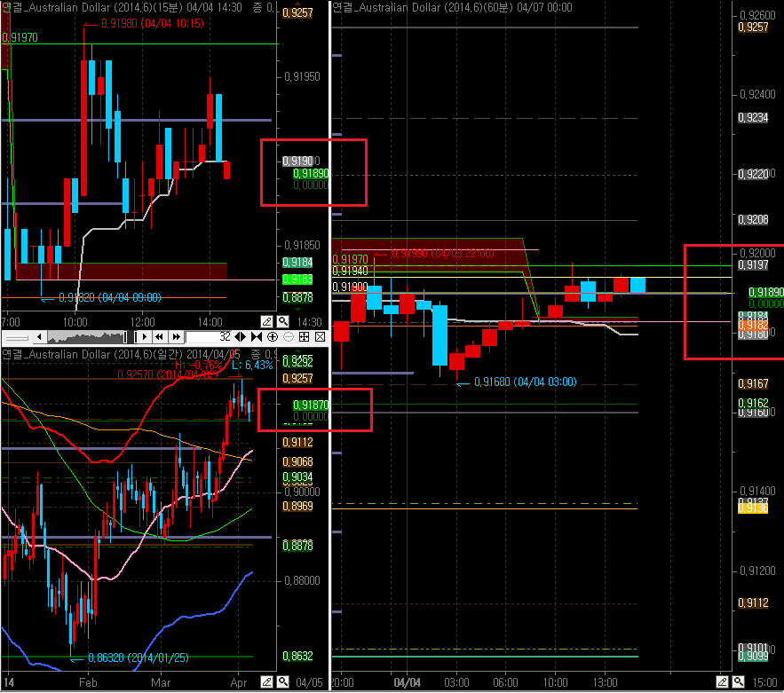Click the circled minus zoom-out icon
Screen dimensions: 784x693
point(288,337)
